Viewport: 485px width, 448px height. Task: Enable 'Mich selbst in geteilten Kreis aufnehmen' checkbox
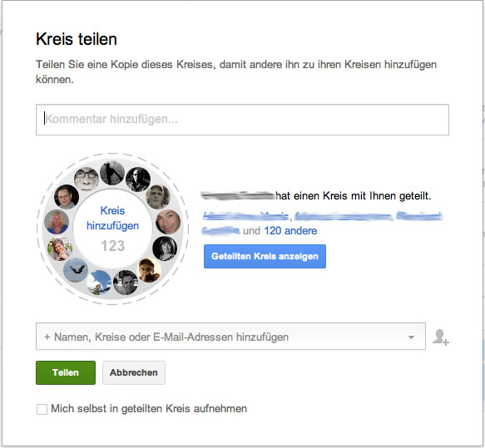click(42, 409)
